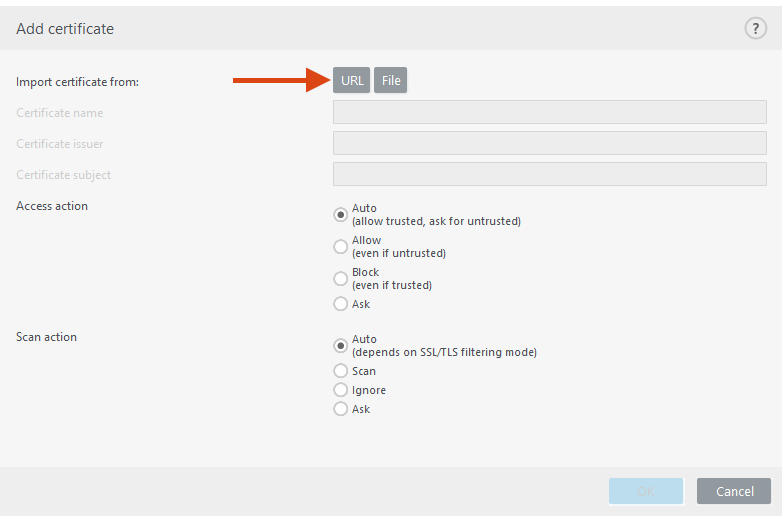Viewport: 782px width, 516px height.
Task: Select Ask under Access action
Action: click(341, 304)
